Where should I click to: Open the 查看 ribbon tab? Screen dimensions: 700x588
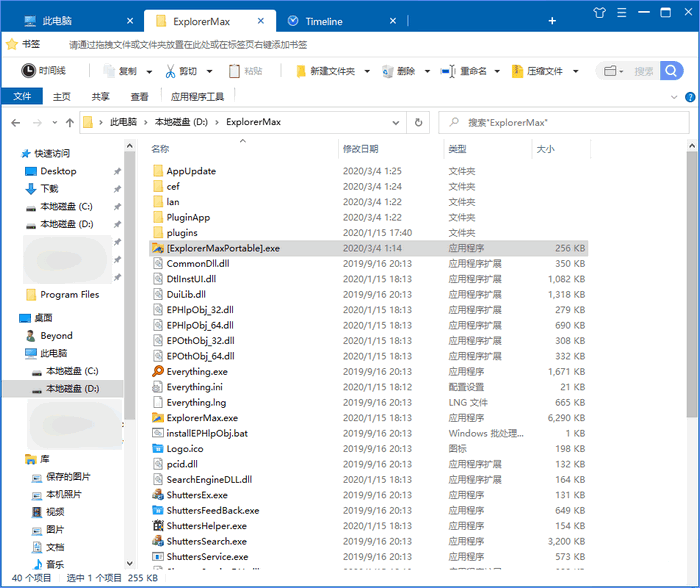pyautogui.click(x=139, y=97)
